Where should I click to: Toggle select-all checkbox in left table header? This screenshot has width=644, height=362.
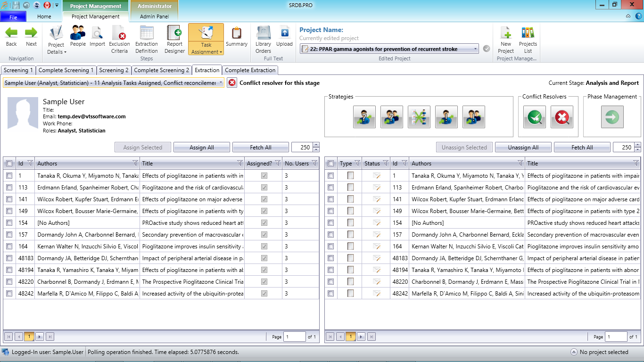coord(9,163)
